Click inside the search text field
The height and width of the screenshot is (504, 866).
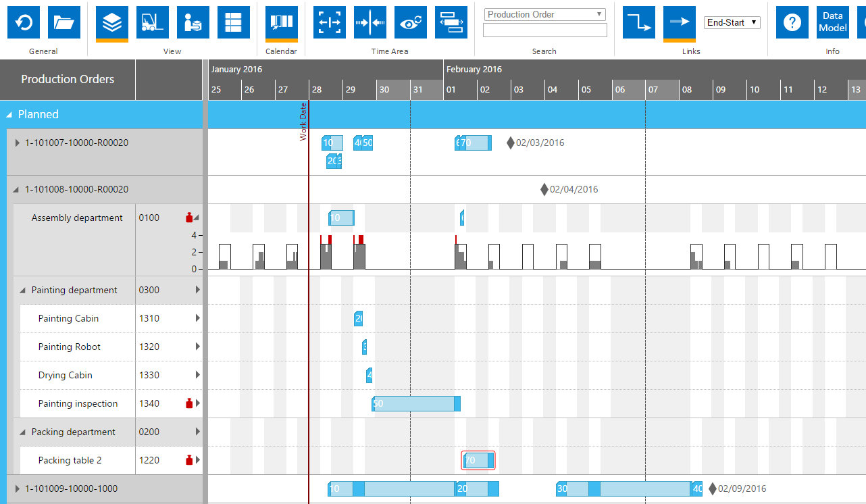point(544,30)
